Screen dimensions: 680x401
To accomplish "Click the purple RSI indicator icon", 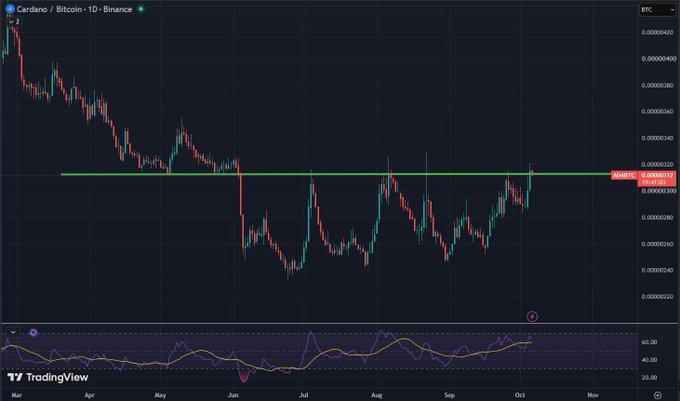I will (33, 333).
